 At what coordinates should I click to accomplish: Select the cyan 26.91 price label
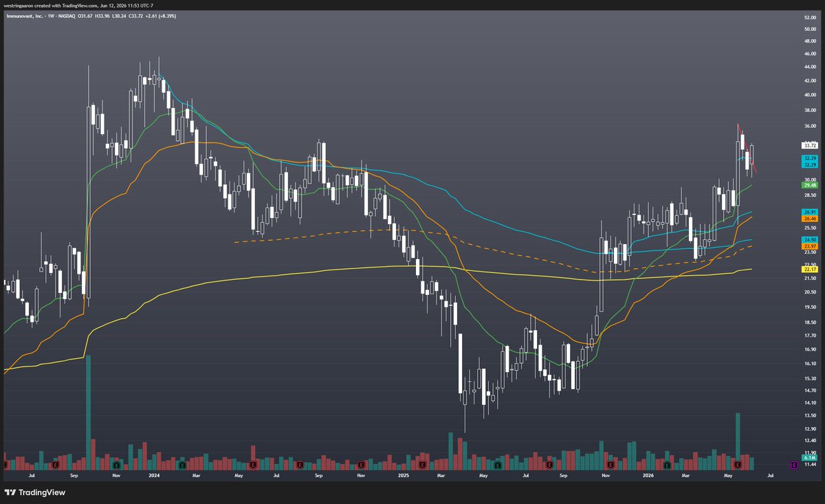[x=809, y=212]
